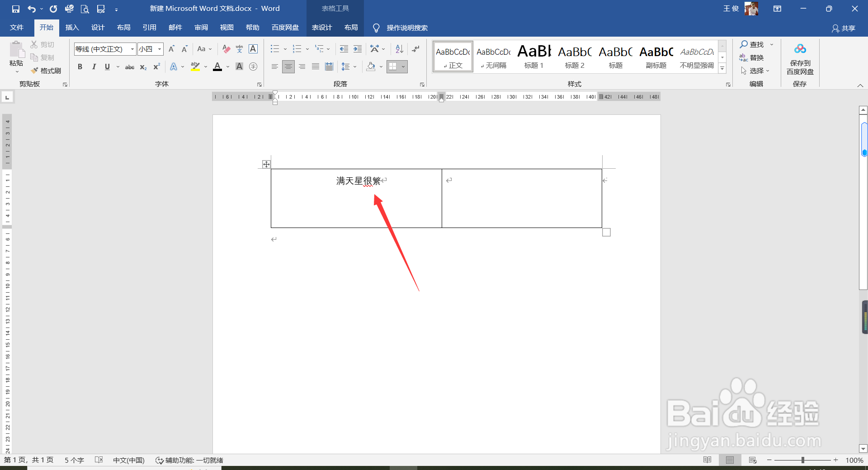
Task: Apply superscript formatting
Action: pyautogui.click(x=156, y=67)
